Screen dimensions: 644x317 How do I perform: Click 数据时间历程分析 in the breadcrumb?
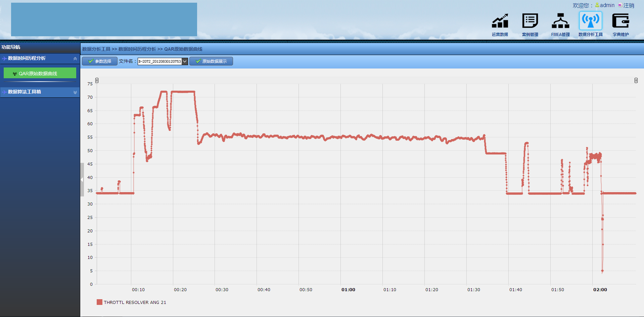click(137, 49)
